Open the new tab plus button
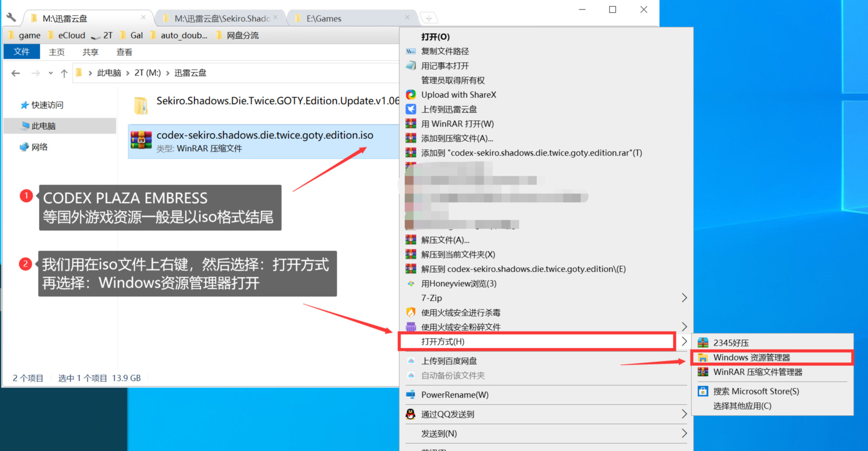Screen dimensions: 868x451 click(429, 19)
